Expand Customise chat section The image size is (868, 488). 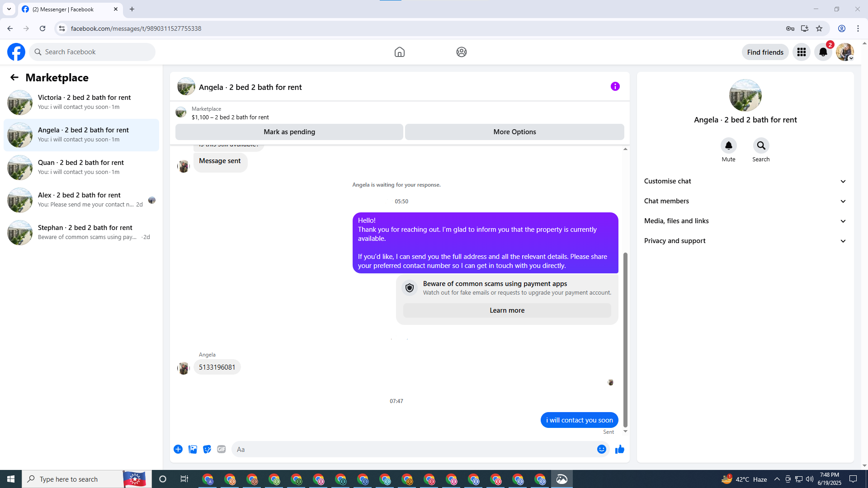(745, 181)
